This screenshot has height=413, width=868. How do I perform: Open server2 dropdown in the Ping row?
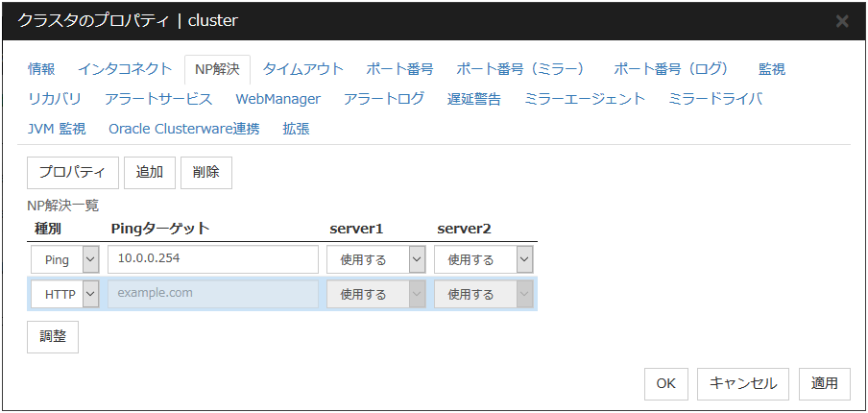click(x=483, y=259)
